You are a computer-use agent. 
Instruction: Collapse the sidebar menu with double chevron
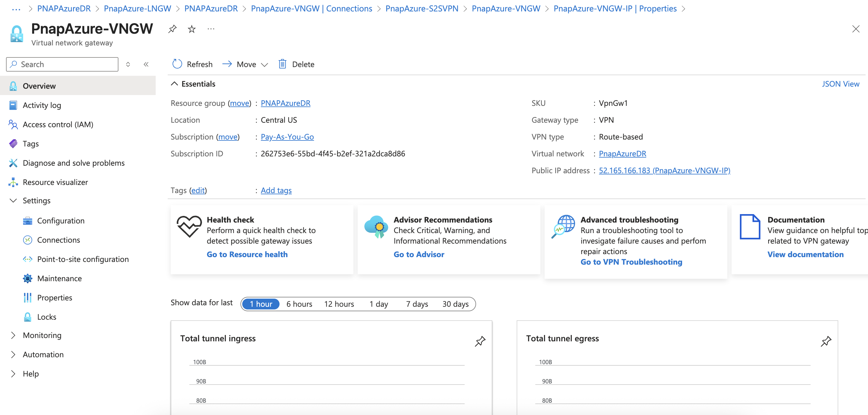coord(146,64)
